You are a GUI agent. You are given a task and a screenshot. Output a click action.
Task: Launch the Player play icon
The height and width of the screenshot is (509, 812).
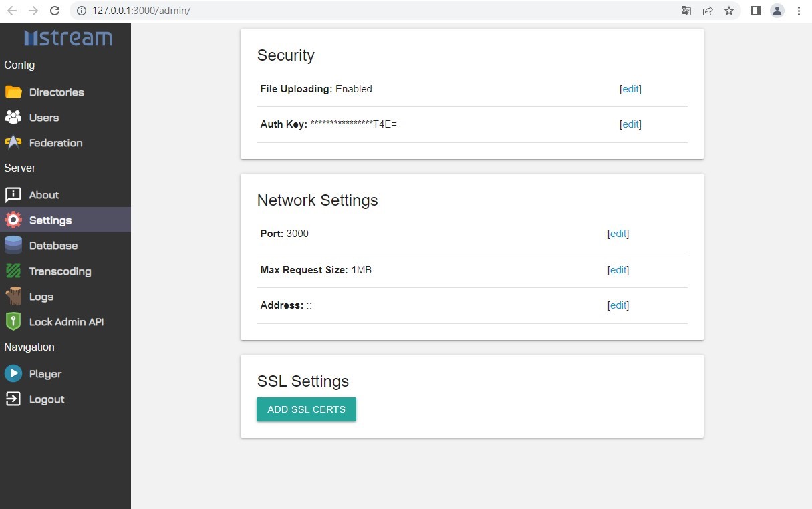pos(13,374)
